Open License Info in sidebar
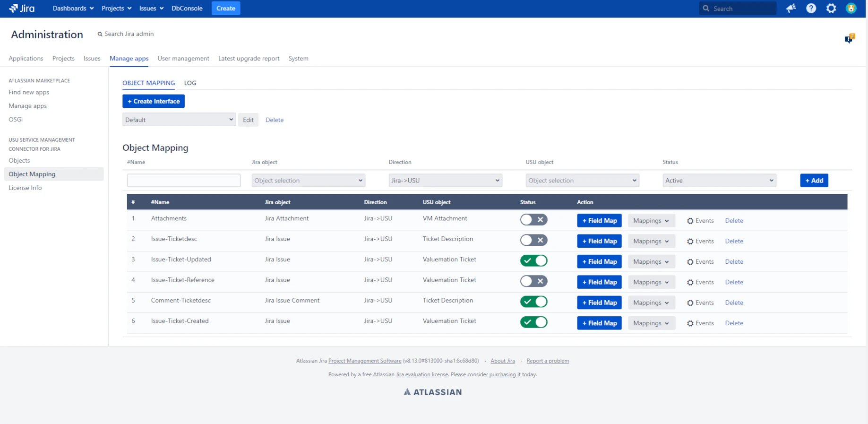 [25, 188]
